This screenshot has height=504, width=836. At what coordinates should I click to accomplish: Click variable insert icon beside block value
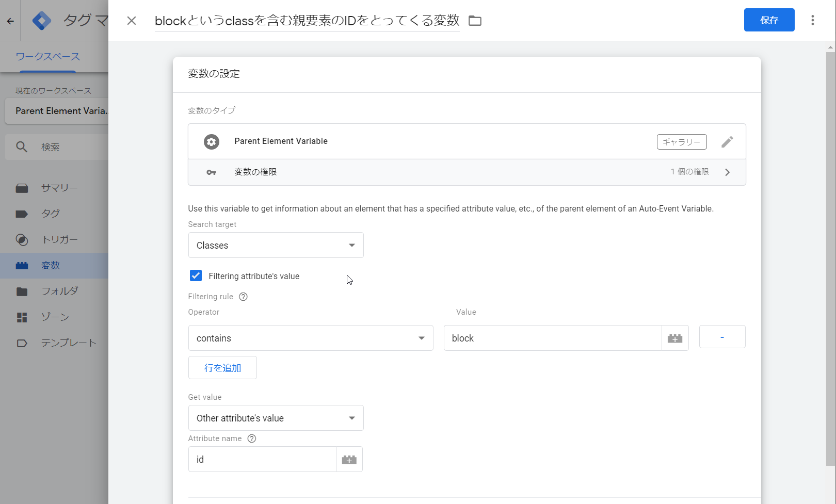coord(675,338)
